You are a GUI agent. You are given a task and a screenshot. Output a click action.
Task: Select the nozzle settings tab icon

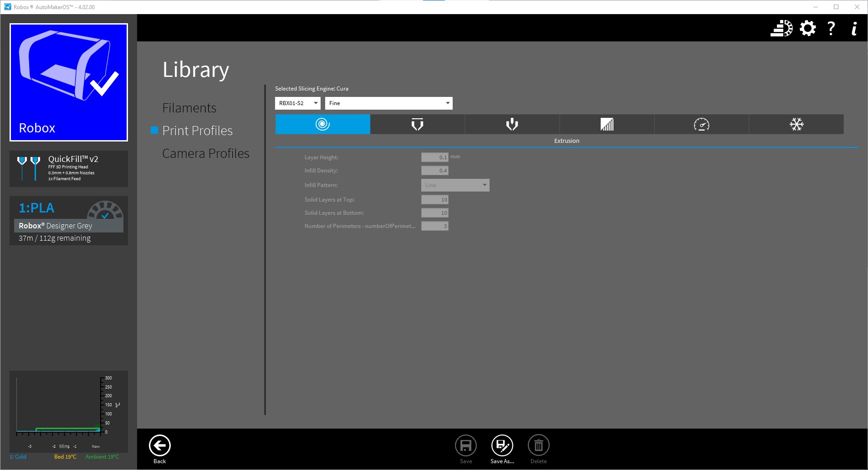pos(417,124)
